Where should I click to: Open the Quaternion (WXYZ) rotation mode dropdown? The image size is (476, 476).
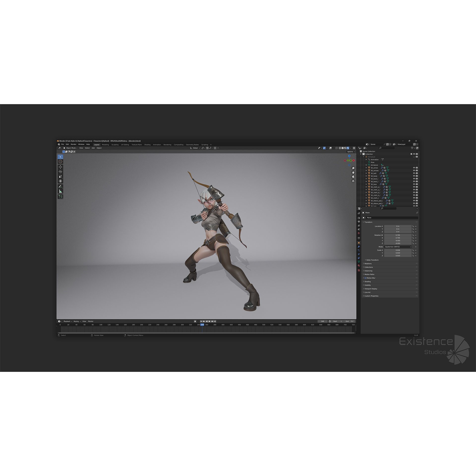398,247
